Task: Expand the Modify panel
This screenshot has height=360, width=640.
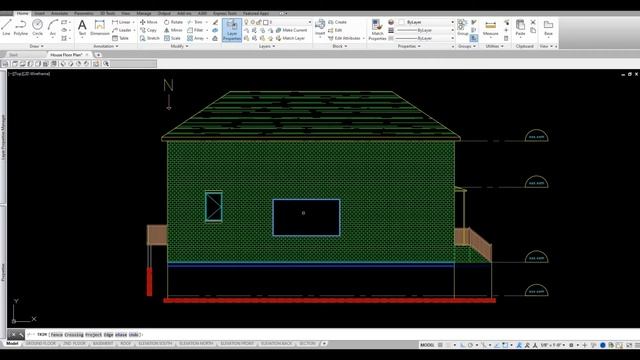Action: [179, 47]
